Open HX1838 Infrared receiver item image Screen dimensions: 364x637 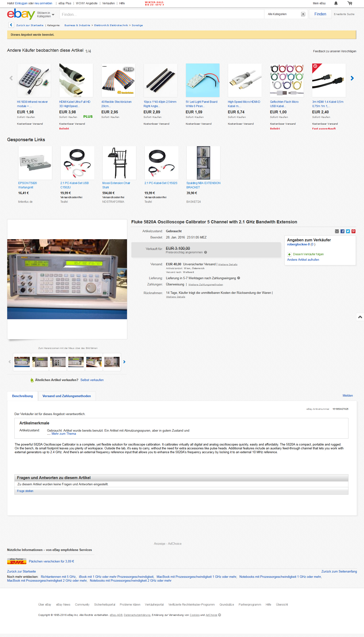click(x=34, y=80)
